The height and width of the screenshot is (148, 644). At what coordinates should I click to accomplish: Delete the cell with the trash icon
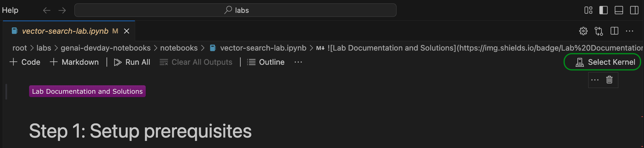(609, 80)
